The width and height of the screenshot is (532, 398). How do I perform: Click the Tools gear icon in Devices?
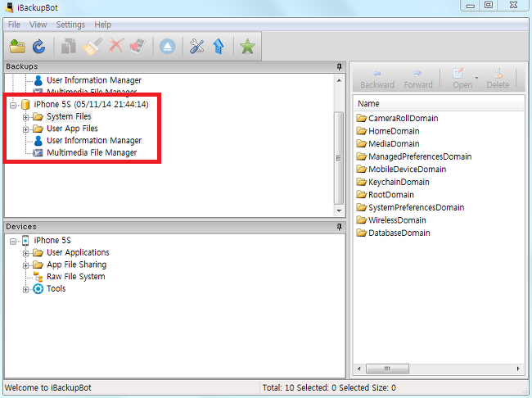tap(38, 289)
